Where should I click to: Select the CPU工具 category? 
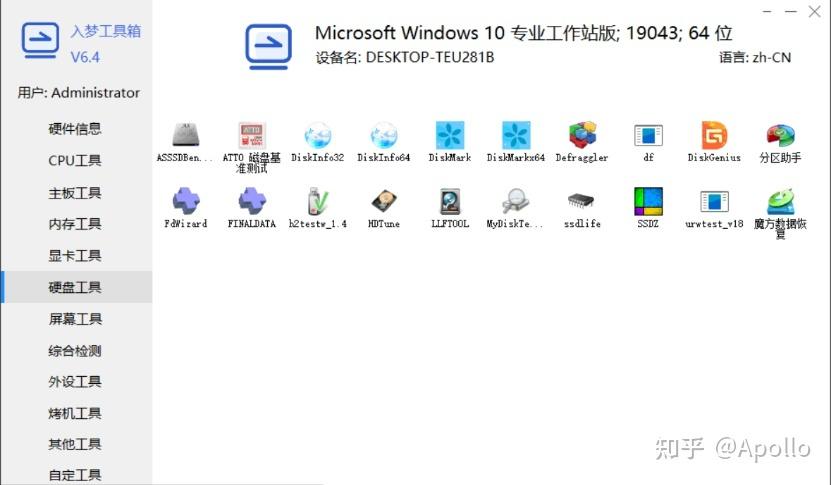75,161
